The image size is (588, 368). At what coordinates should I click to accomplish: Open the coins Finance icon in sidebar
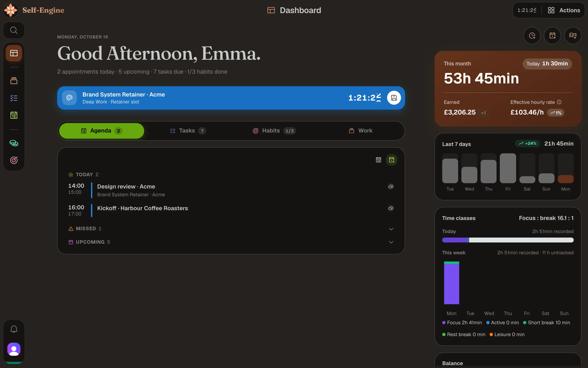(14, 143)
